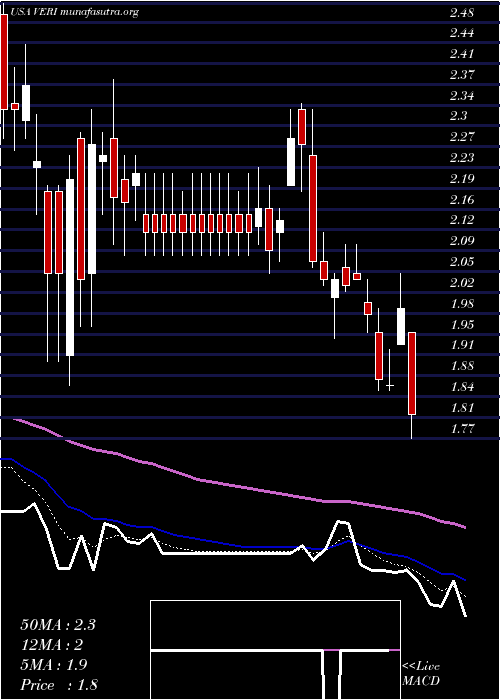
Task: Click inside the Live MACD histogram box
Action: pyautogui.click(x=275, y=650)
